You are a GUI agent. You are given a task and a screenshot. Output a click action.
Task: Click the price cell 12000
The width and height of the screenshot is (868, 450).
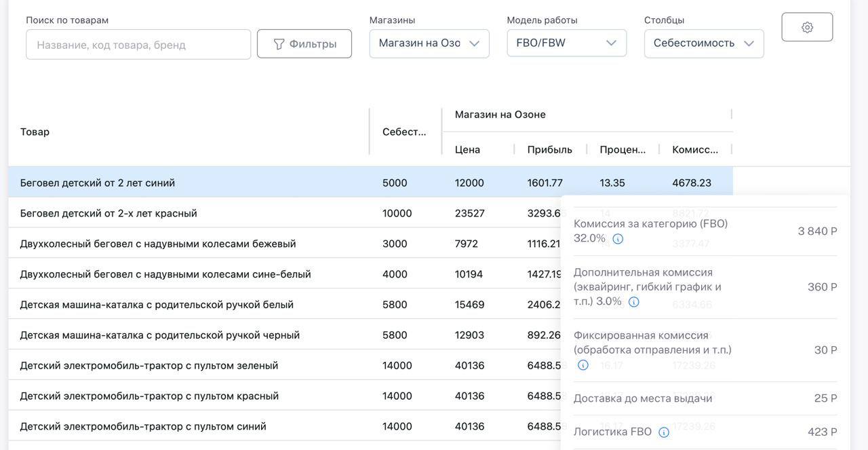pyautogui.click(x=469, y=183)
